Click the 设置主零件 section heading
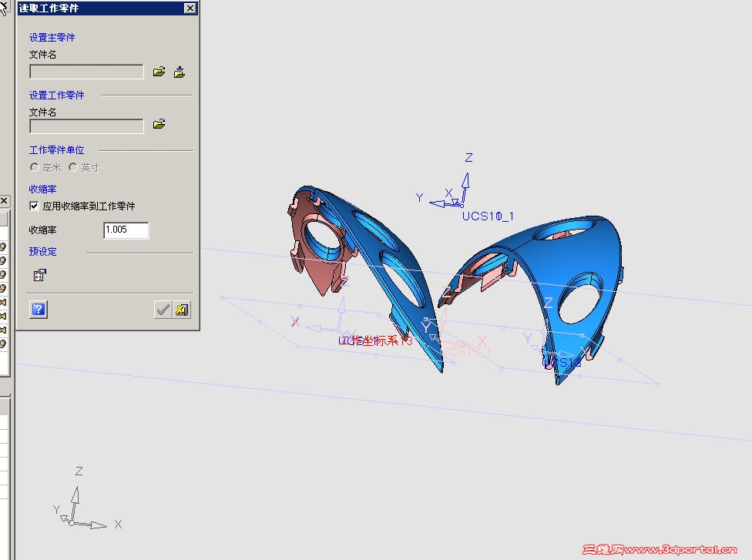The image size is (752, 560). point(52,38)
